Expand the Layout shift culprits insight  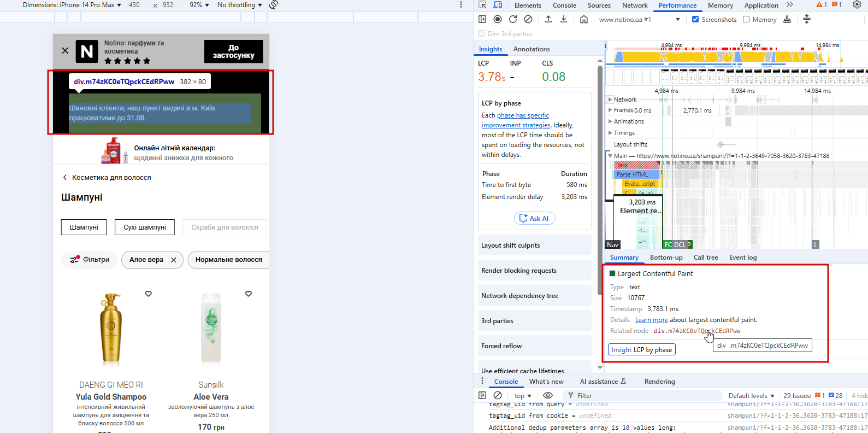coord(535,245)
